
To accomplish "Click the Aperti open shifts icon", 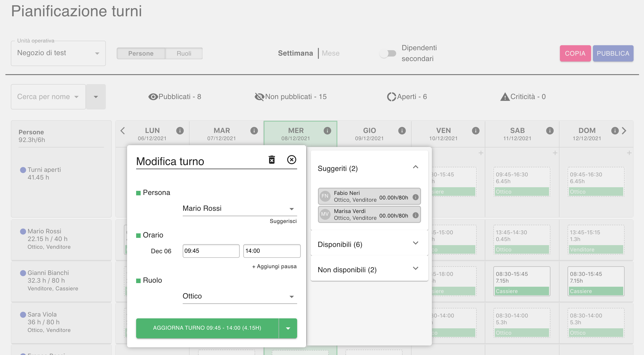I will [391, 97].
